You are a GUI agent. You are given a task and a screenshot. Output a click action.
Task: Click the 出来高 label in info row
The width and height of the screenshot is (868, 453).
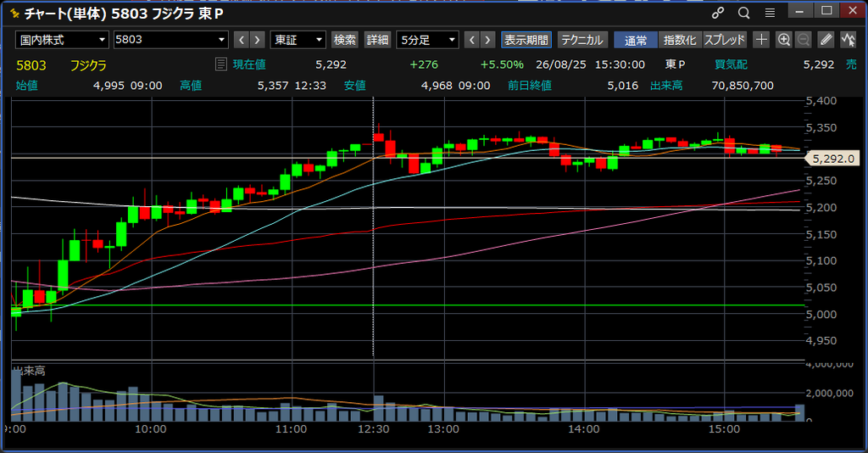666,86
